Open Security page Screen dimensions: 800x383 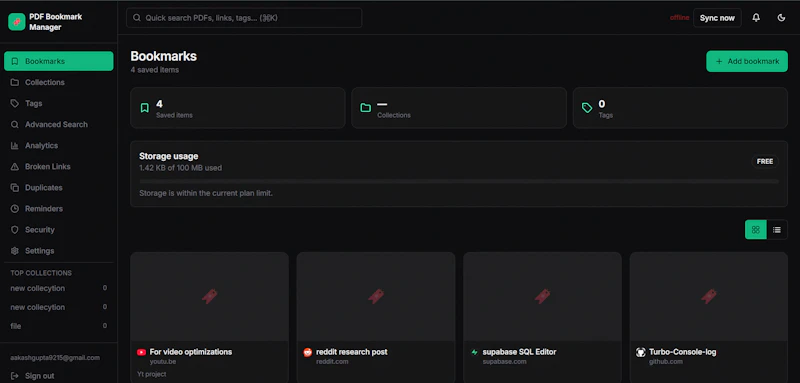[x=59, y=229]
